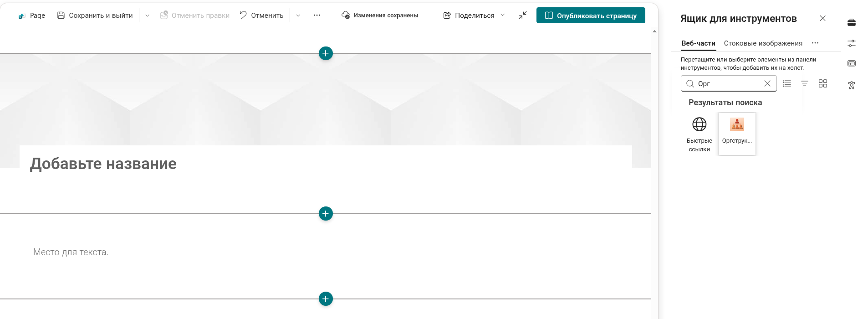The height and width of the screenshot is (319, 868).
Task: Open the Поделиться share menu
Action: (x=474, y=15)
